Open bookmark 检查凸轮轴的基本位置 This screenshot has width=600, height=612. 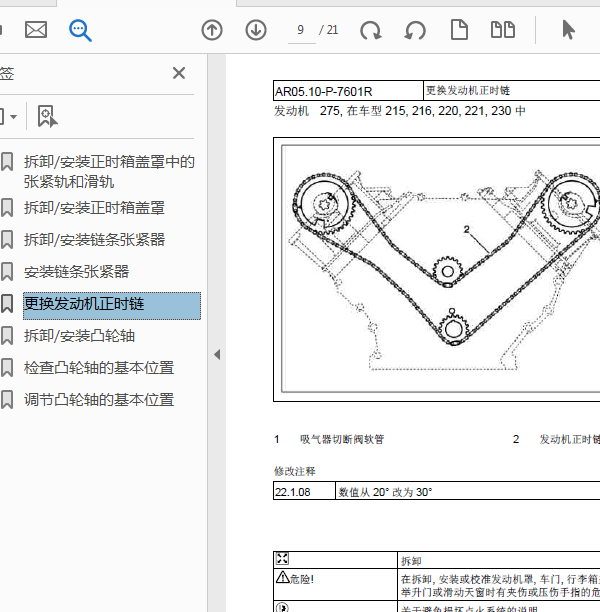click(99, 368)
